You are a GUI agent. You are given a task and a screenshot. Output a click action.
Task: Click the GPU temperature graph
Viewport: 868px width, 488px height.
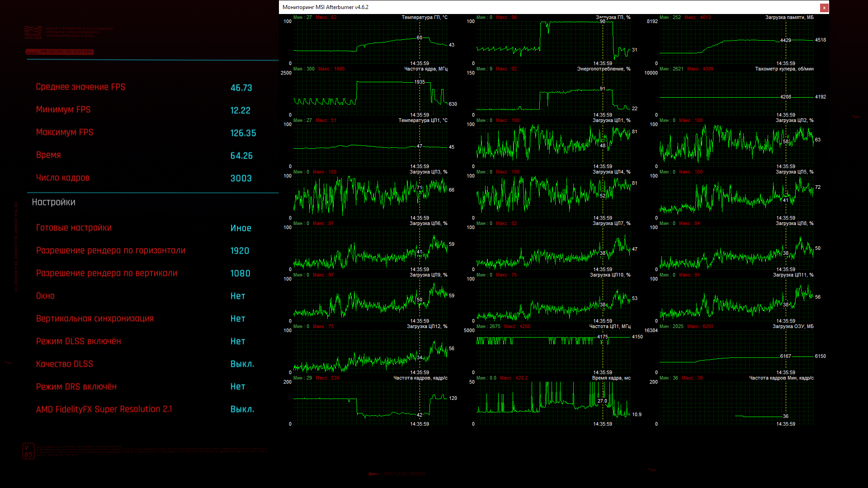click(370, 42)
